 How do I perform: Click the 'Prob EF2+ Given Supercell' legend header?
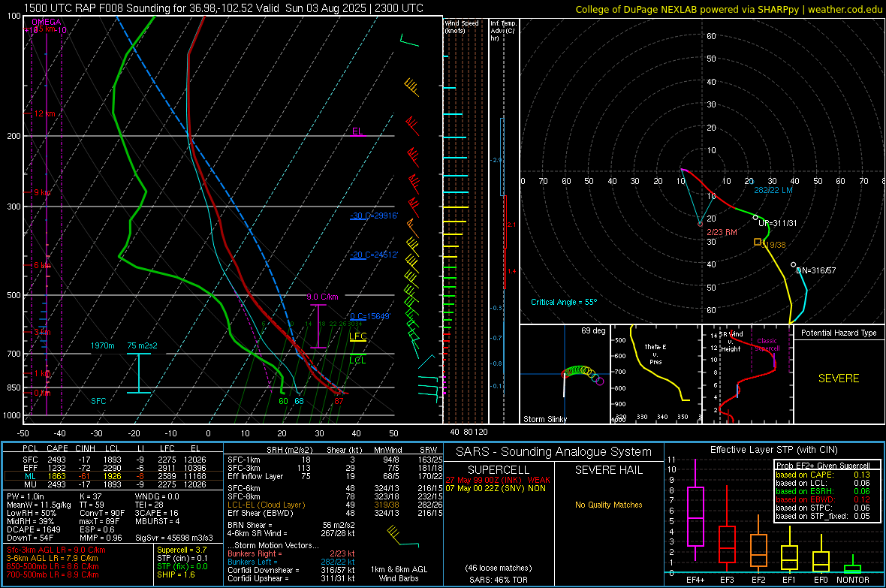[x=823, y=466]
